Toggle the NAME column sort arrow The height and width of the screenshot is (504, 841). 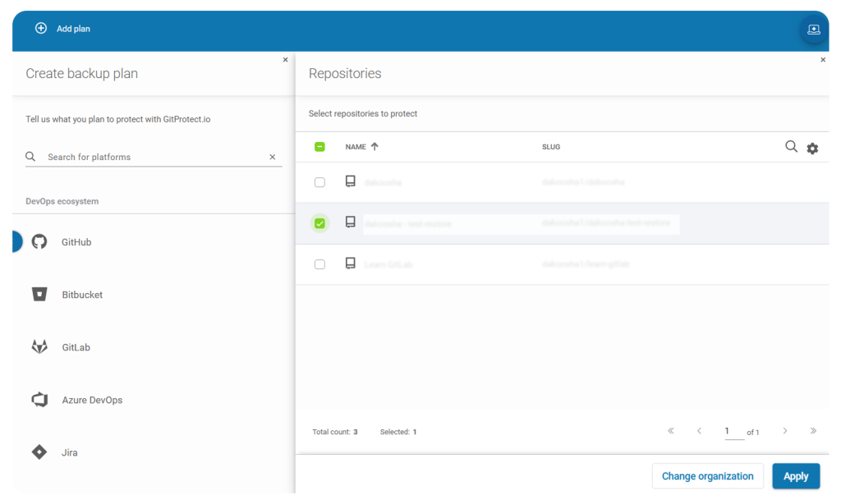[375, 145]
